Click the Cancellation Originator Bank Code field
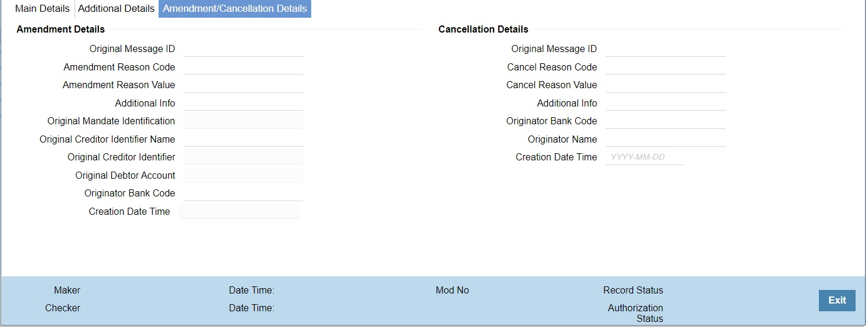The image size is (868, 329). [666, 121]
